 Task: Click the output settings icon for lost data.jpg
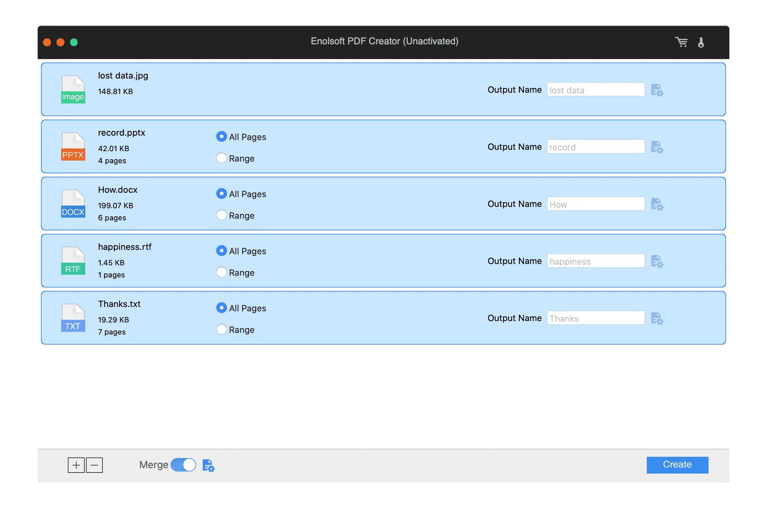658,89
